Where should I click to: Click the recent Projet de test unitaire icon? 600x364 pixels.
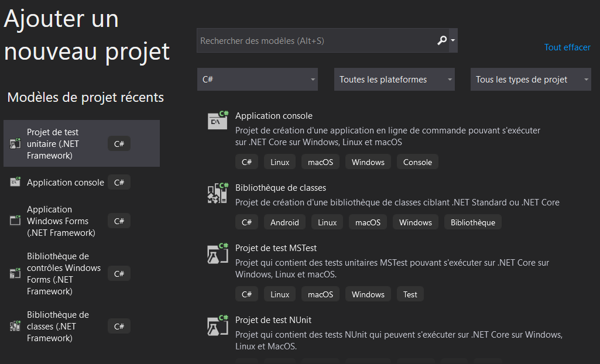pyautogui.click(x=15, y=144)
